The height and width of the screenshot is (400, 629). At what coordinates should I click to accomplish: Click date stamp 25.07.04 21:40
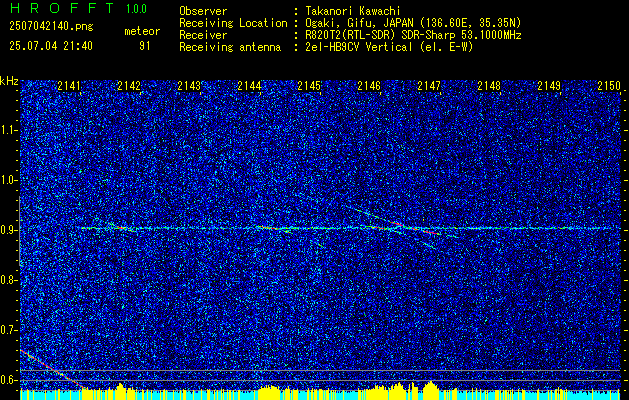tap(51, 46)
